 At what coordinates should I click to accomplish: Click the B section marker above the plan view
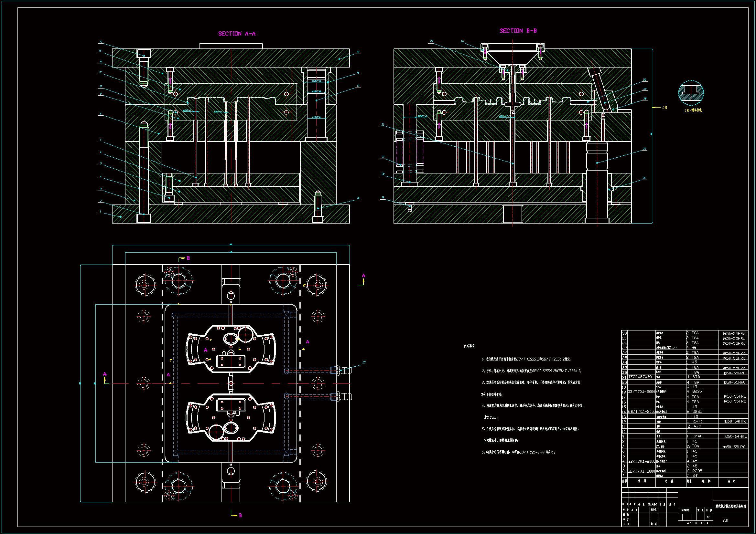click(188, 258)
